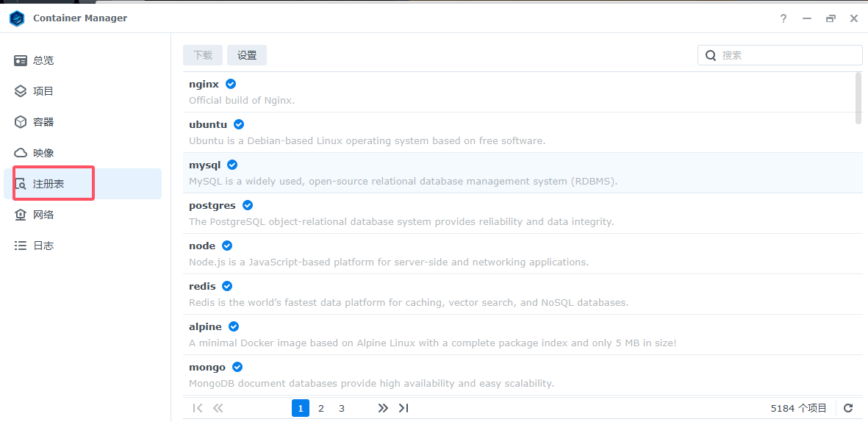This screenshot has height=422, width=868.
Task: Open the 网络 network section
Action: click(82, 215)
